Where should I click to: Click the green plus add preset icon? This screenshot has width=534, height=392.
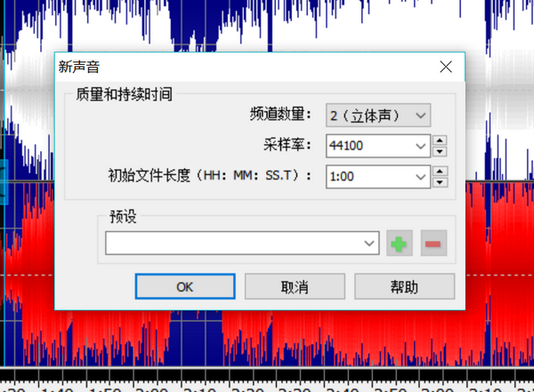pos(399,244)
